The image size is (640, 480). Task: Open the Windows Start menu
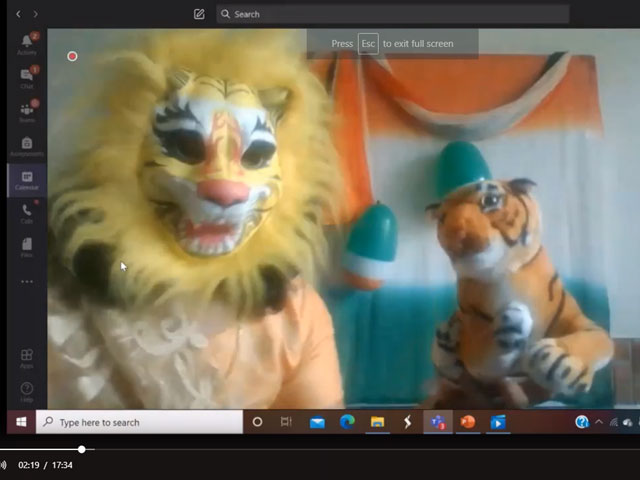pos(20,422)
